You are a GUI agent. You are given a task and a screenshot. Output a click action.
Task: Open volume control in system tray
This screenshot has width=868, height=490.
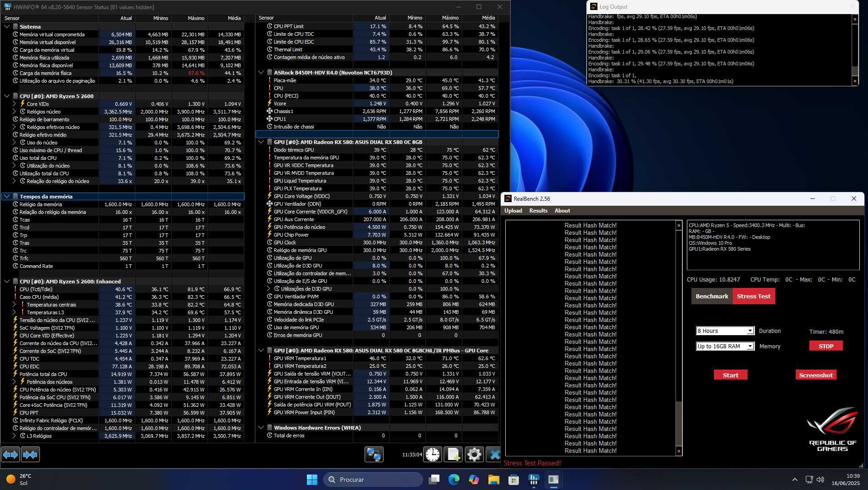(820, 480)
